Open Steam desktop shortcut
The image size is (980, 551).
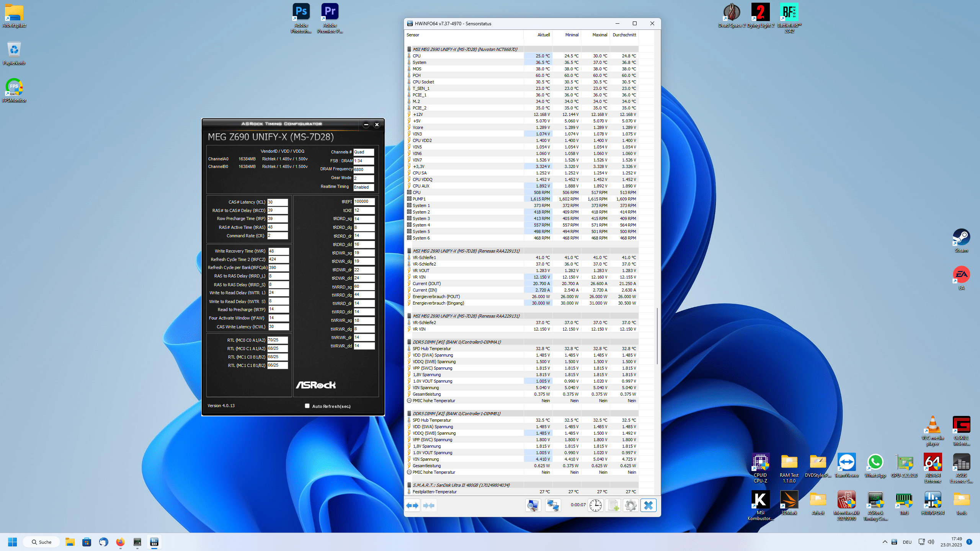[x=961, y=241]
